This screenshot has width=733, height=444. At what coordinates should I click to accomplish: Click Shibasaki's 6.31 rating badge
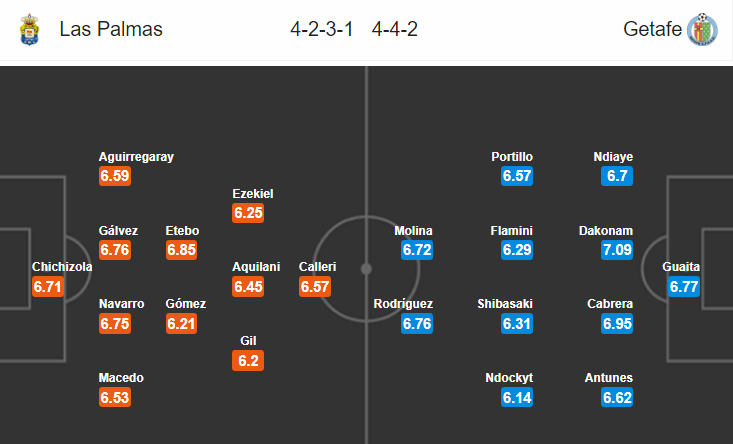coord(517,323)
